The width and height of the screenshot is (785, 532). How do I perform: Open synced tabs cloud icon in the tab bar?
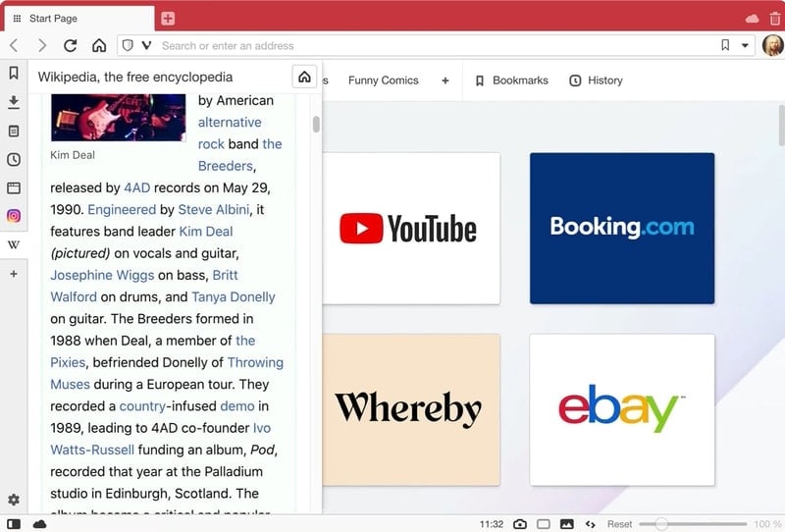pos(752,19)
